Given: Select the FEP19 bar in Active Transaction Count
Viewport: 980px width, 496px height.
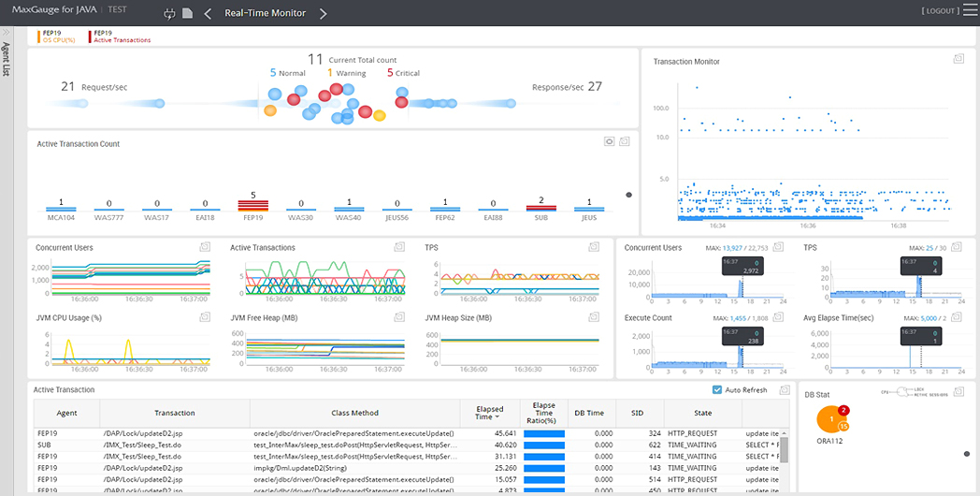Looking at the screenshot, I should click(253, 206).
